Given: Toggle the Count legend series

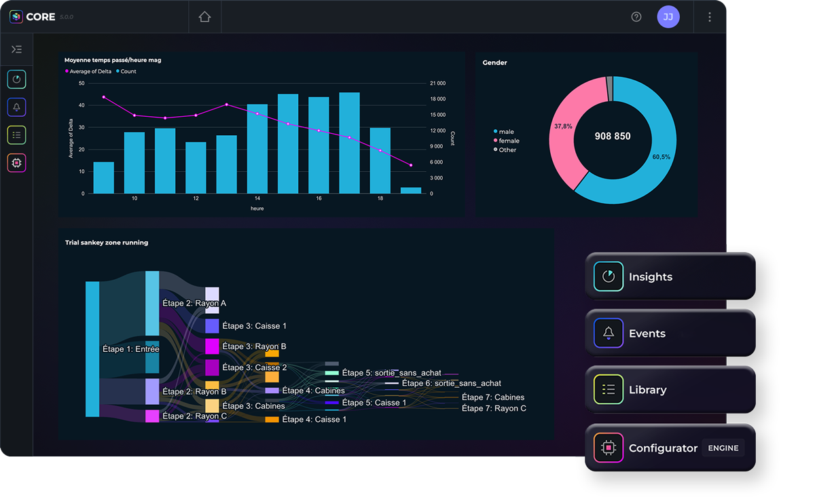Looking at the screenshot, I should point(126,71).
